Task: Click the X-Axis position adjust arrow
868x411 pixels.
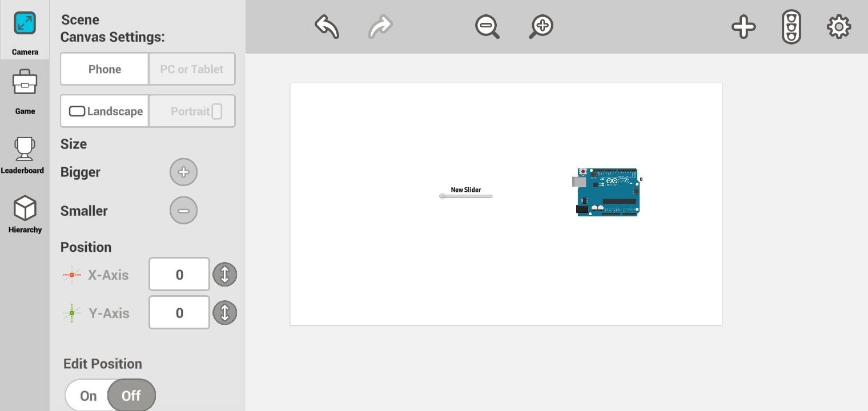Action: [x=225, y=275]
